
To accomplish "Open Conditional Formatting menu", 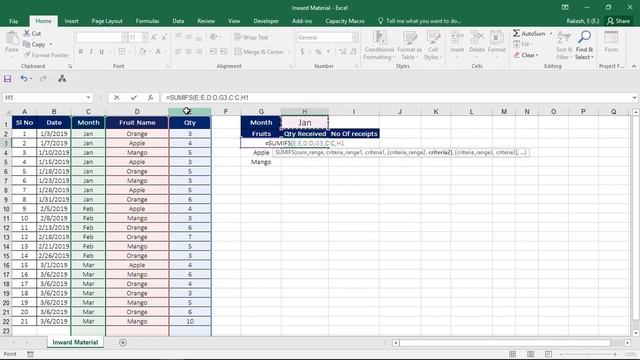I will (379, 45).
